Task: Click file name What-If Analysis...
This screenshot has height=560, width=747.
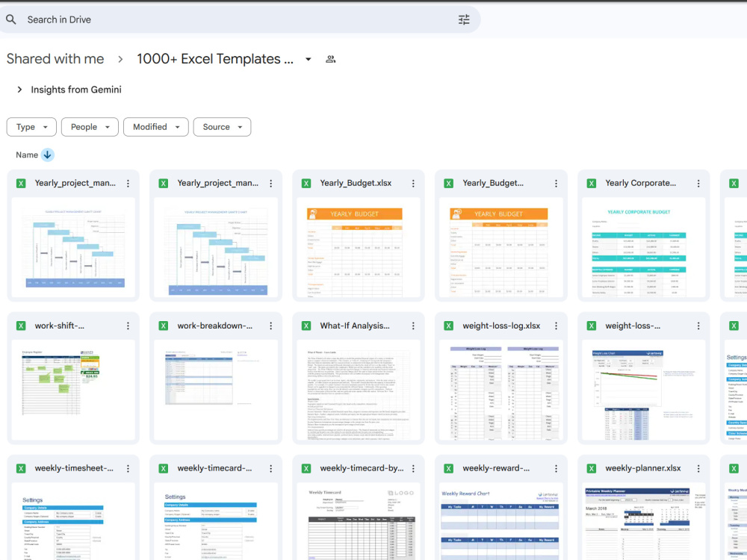Action: (355, 326)
